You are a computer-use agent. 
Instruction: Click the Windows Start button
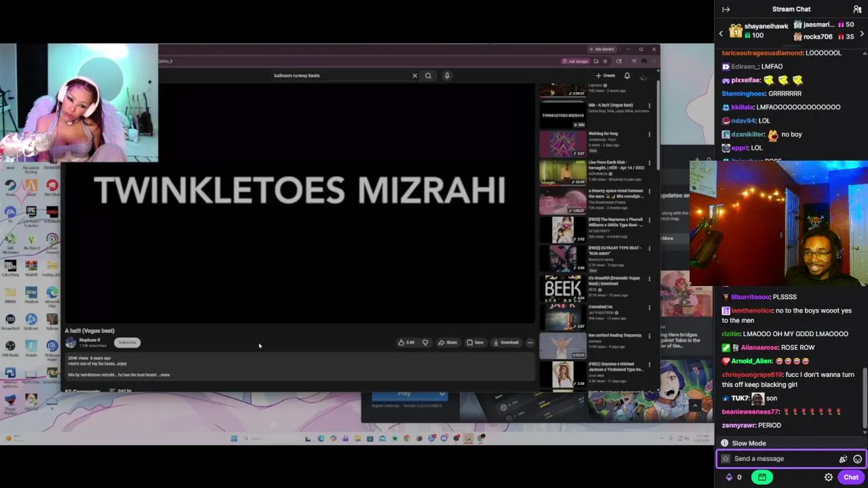(x=234, y=439)
